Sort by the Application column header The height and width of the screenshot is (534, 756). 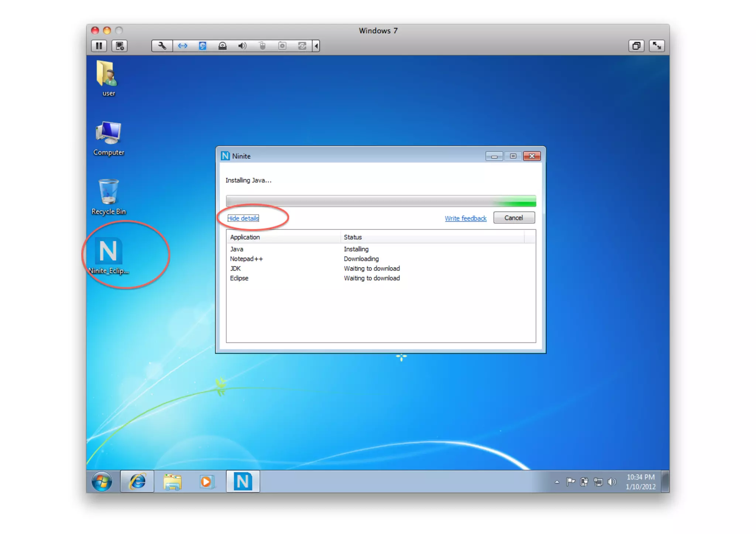[283, 237]
